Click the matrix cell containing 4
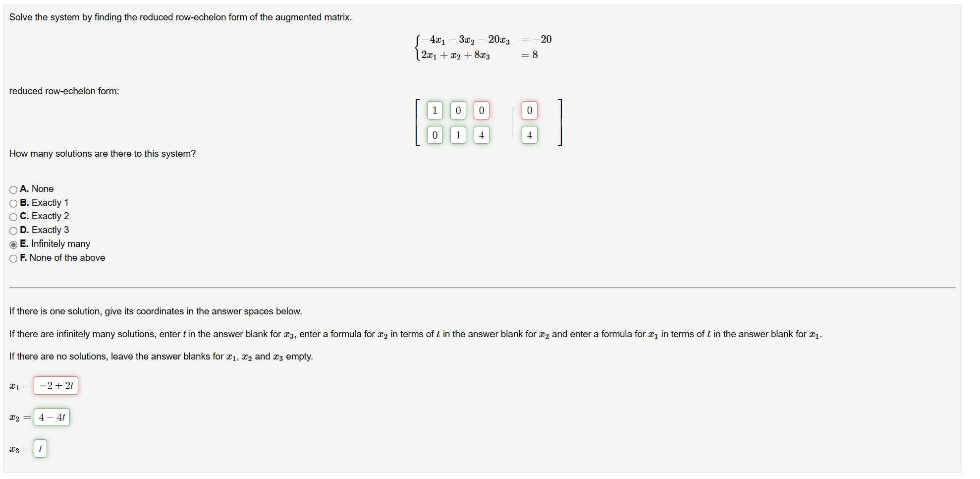 (481, 135)
